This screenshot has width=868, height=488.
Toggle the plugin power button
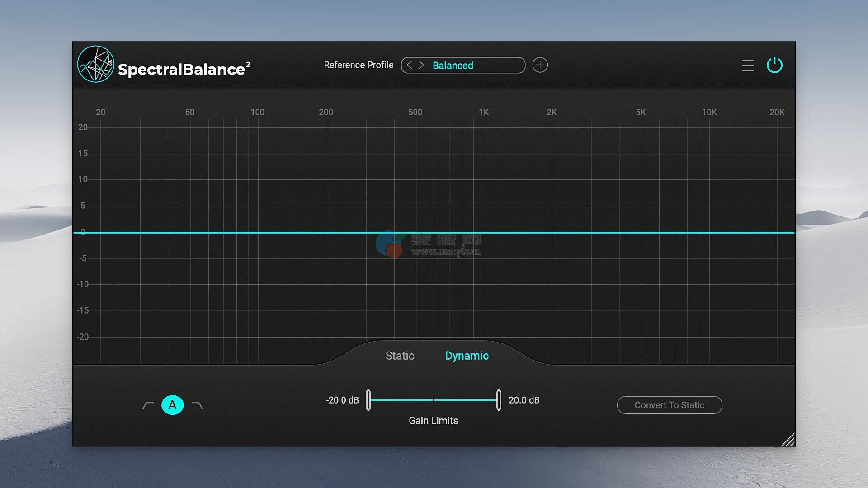coord(774,65)
